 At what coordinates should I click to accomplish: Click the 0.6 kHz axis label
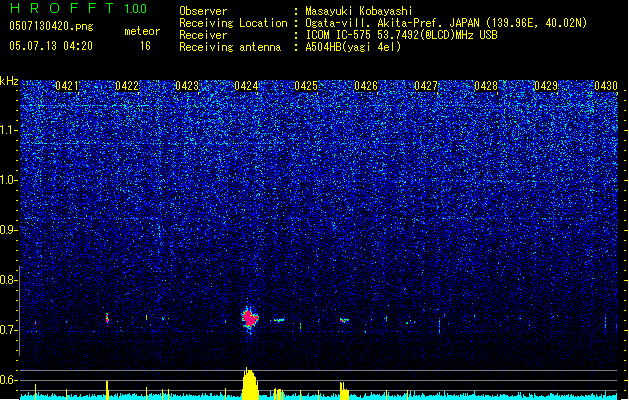[x=9, y=380]
